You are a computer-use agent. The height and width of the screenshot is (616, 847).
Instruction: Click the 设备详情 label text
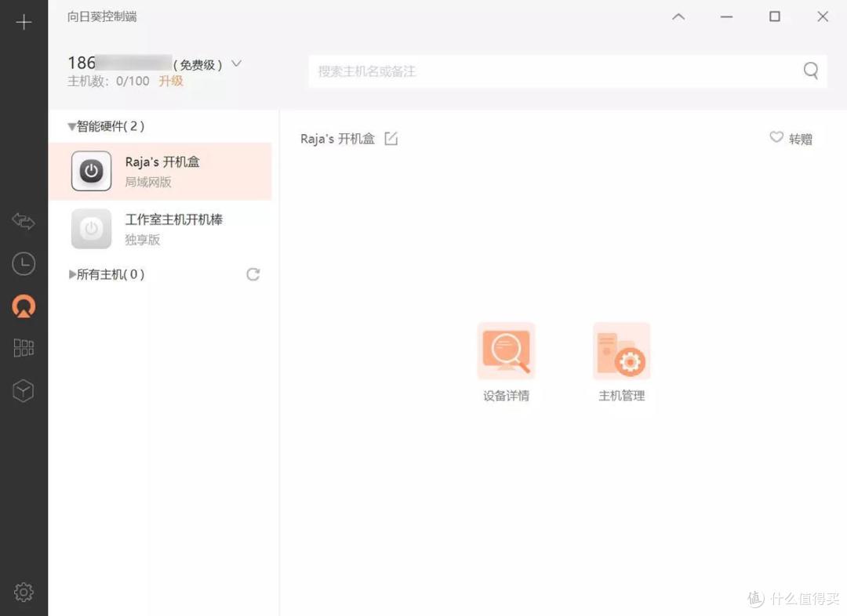click(506, 396)
